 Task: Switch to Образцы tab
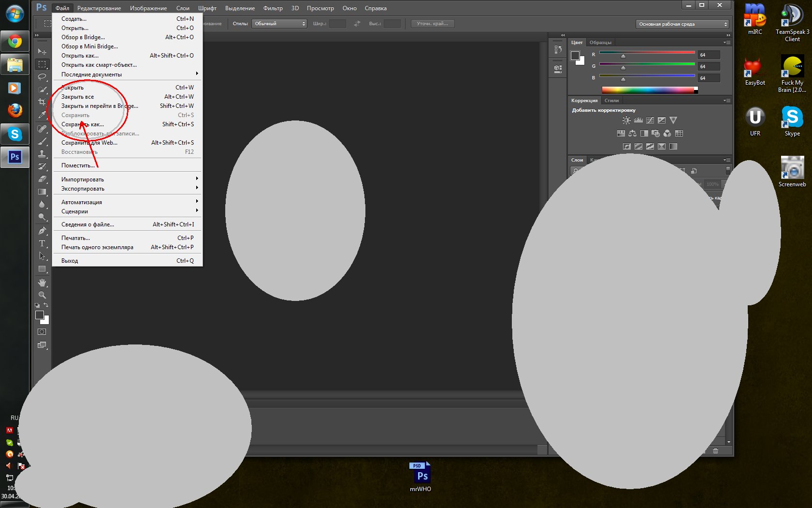600,43
